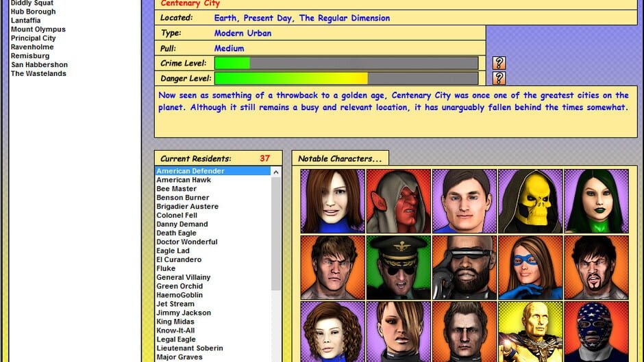Click the help icon beside Crime Level

tap(499, 63)
